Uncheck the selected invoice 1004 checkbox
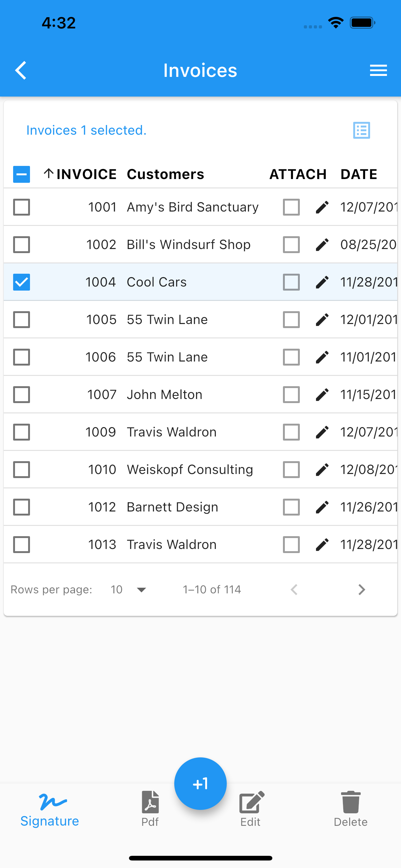 [x=22, y=282]
